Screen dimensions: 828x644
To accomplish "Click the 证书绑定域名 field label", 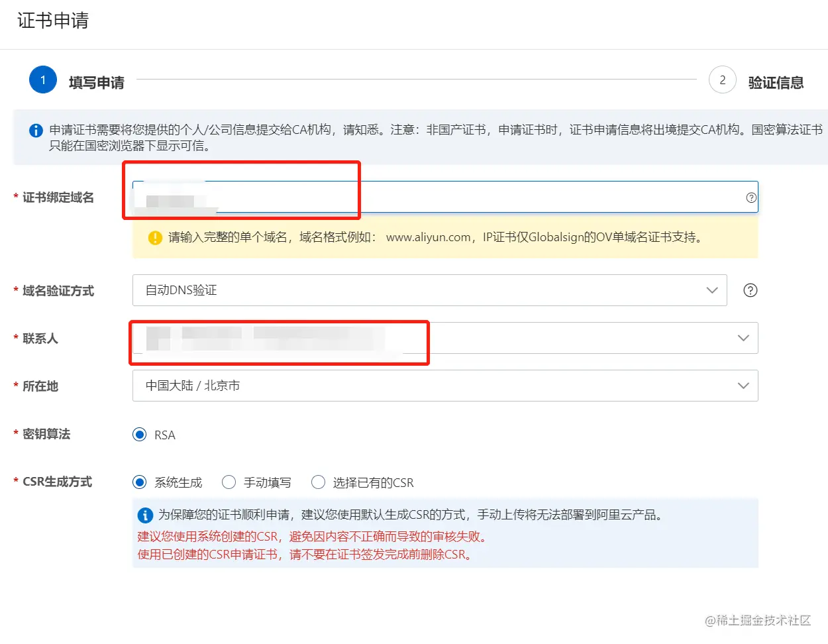I will pyautogui.click(x=58, y=197).
